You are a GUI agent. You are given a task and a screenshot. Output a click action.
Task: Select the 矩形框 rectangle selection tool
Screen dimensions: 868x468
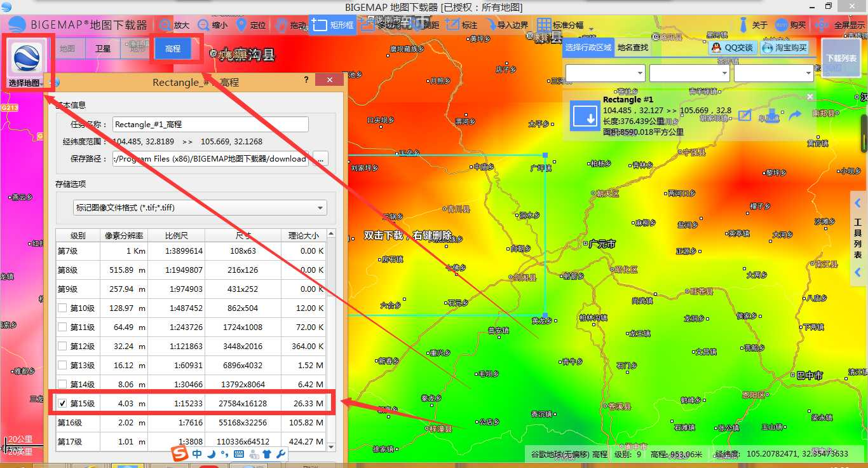point(332,25)
